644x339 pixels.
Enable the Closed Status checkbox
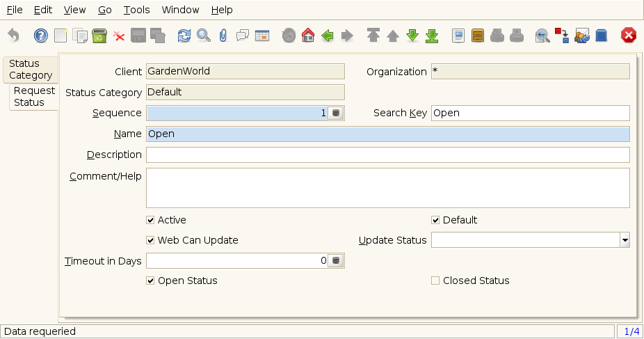435,281
